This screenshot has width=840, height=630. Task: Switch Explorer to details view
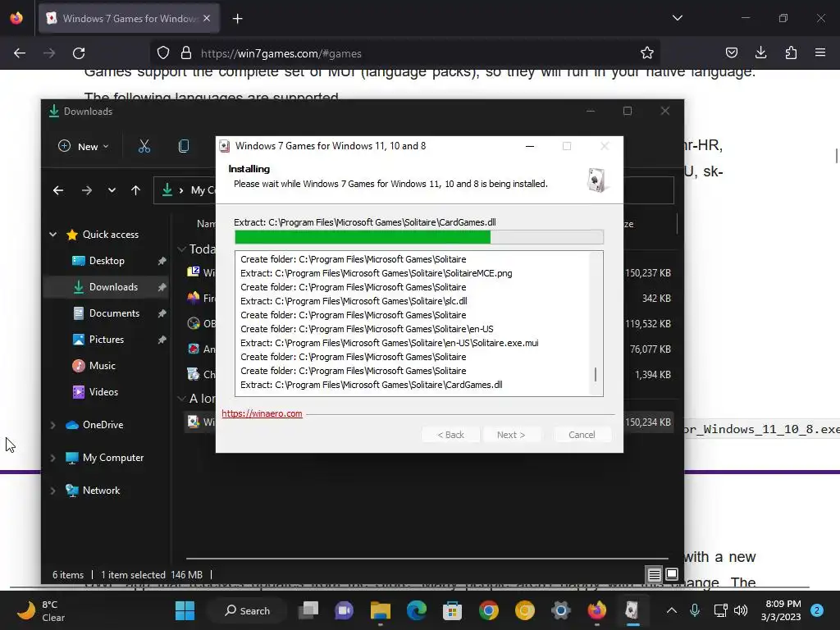pos(654,575)
